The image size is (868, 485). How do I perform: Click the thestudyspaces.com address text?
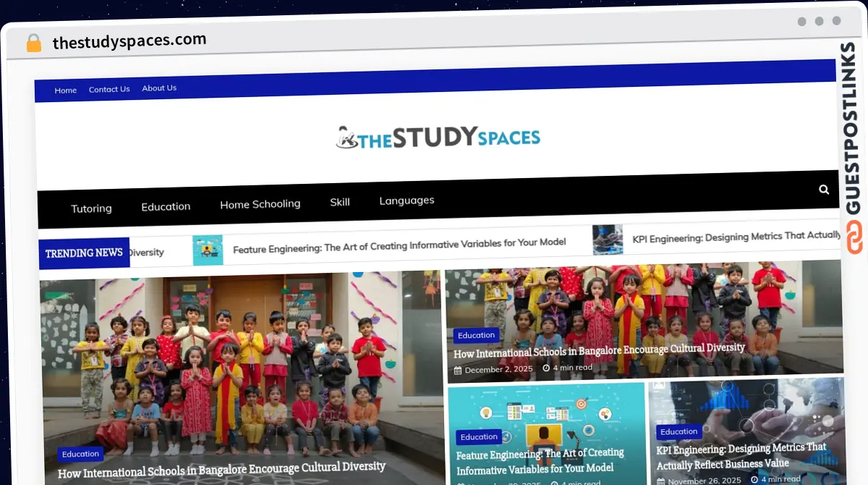129,41
